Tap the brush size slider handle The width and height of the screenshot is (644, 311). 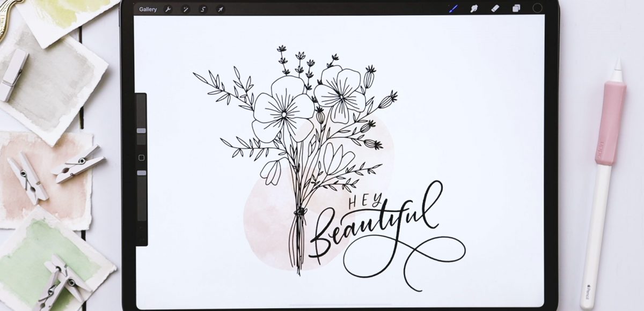pos(141,130)
